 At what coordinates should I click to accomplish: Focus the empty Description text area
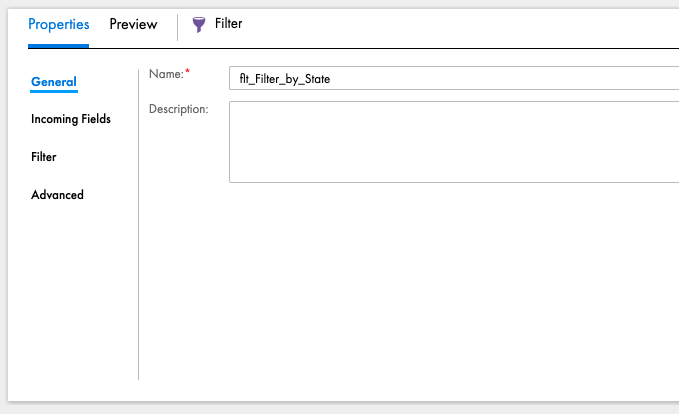454,142
